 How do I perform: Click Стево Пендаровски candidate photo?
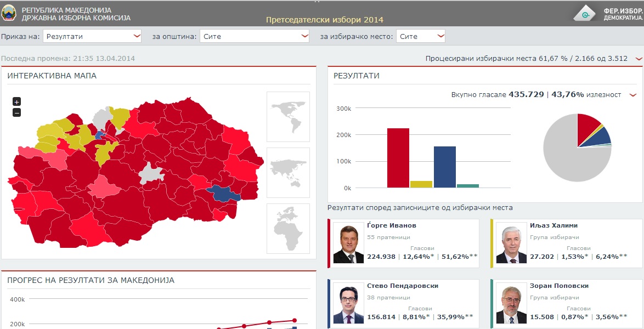(x=348, y=303)
